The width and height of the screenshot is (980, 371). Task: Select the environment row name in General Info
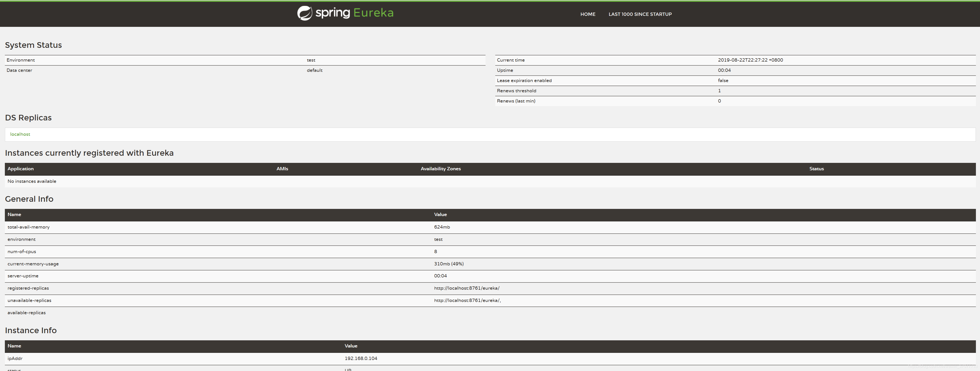point(21,239)
